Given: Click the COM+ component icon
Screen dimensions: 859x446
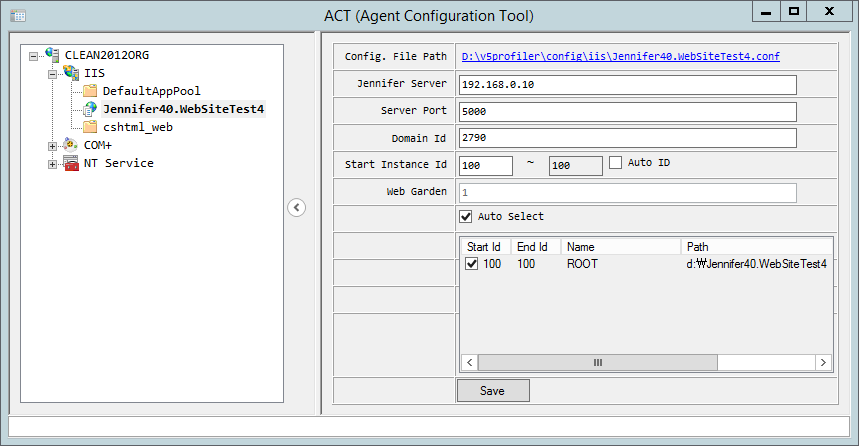Looking at the screenshot, I should [71, 145].
